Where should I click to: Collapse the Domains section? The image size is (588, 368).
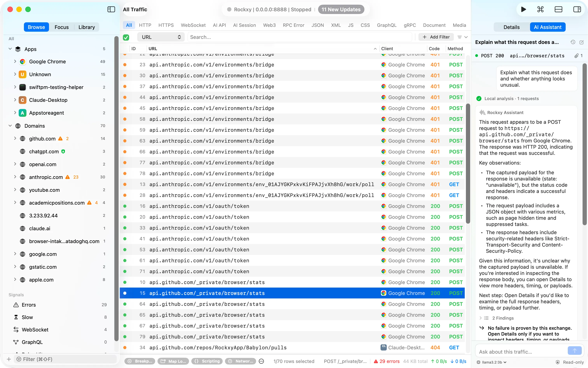(10, 126)
